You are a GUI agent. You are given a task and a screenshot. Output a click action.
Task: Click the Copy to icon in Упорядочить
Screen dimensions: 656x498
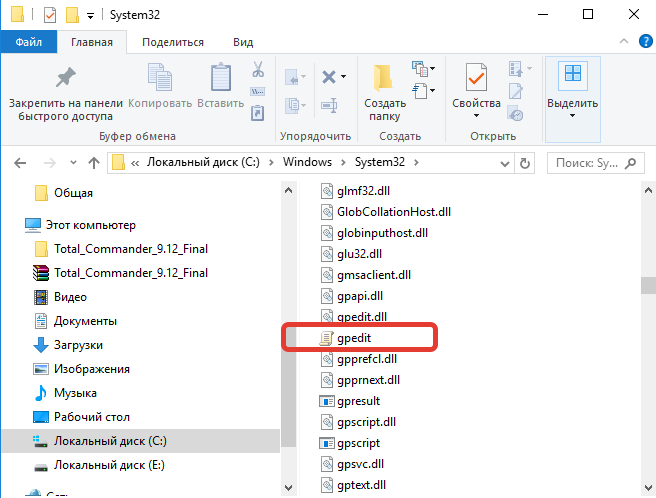293,105
